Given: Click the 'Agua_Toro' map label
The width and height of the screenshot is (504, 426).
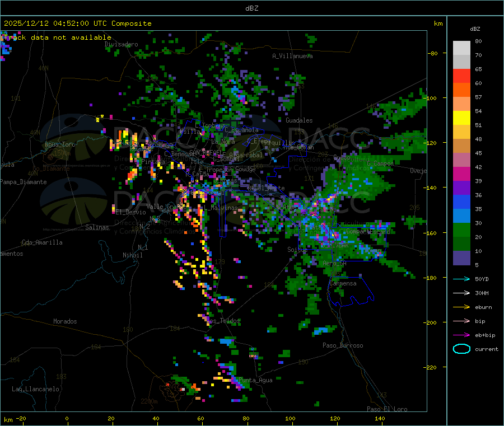Looking at the screenshot, I should coord(60,144).
